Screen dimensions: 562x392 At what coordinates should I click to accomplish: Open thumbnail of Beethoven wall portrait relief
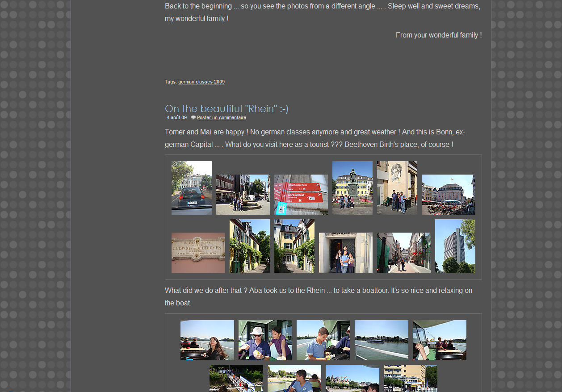coord(397,188)
